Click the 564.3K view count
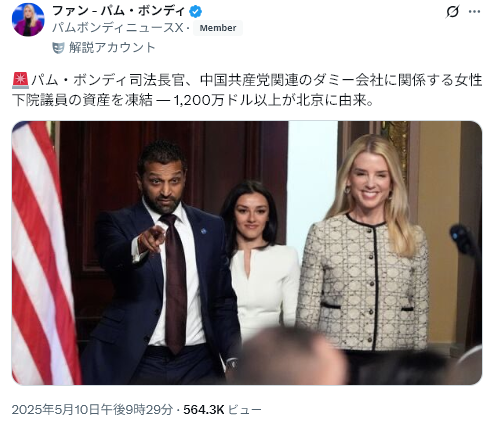The image size is (487, 422). (204, 410)
